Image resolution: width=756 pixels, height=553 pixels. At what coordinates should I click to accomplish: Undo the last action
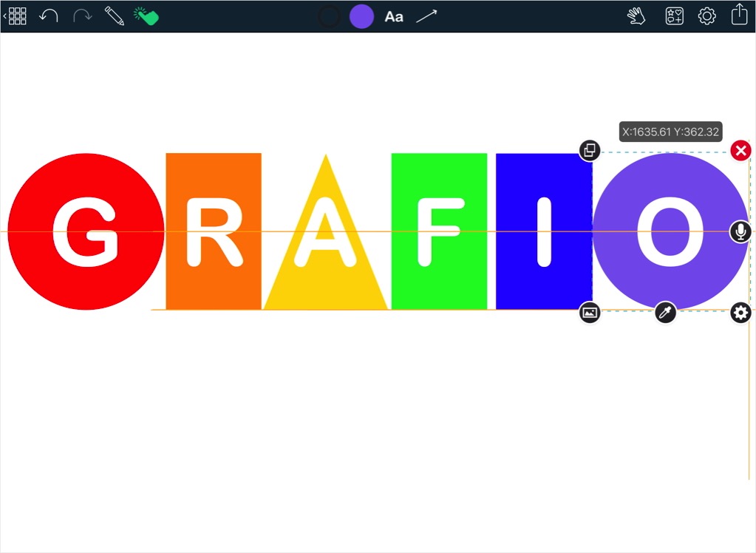point(49,16)
